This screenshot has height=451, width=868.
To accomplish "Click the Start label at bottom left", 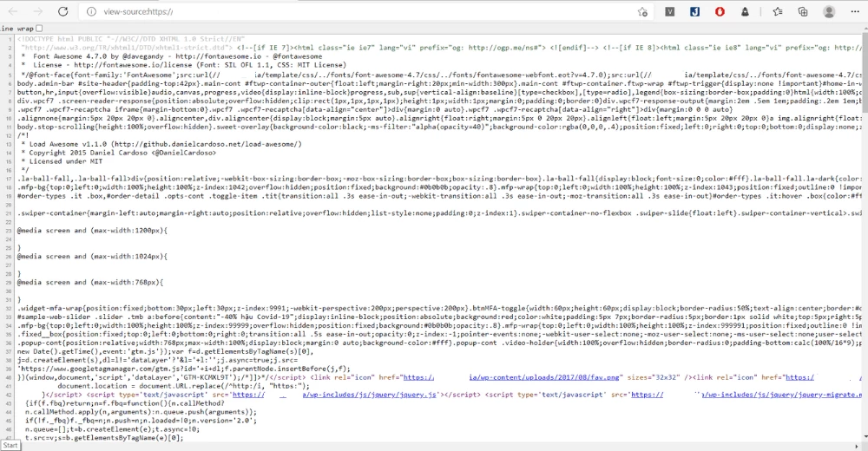I will pyautogui.click(x=10, y=446).
